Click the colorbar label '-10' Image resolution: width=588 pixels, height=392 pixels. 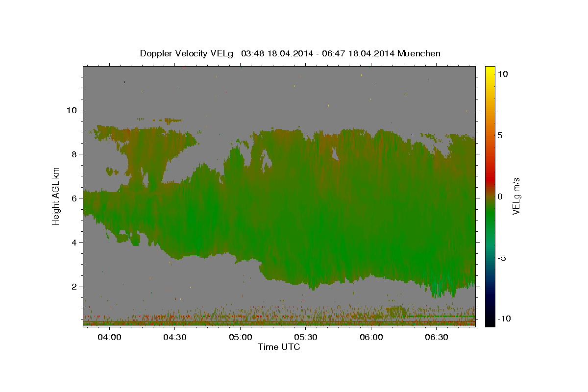(x=503, y=318)
